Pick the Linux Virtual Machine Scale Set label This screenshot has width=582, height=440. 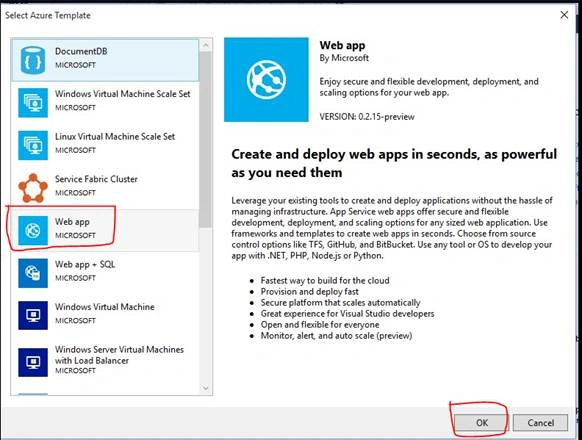tap(115, 137)
